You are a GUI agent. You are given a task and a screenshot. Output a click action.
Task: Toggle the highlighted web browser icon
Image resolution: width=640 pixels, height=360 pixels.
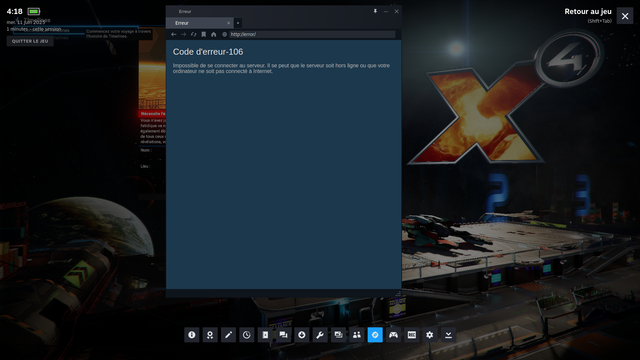(x=375, y=335)
